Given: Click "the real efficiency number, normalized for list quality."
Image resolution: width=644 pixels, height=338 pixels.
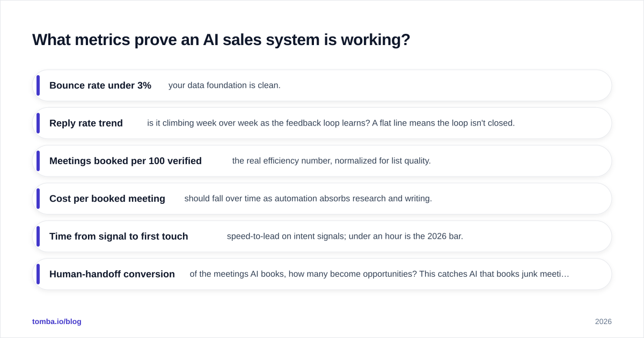Looking at the screenshot, I should tap(332, 161).
